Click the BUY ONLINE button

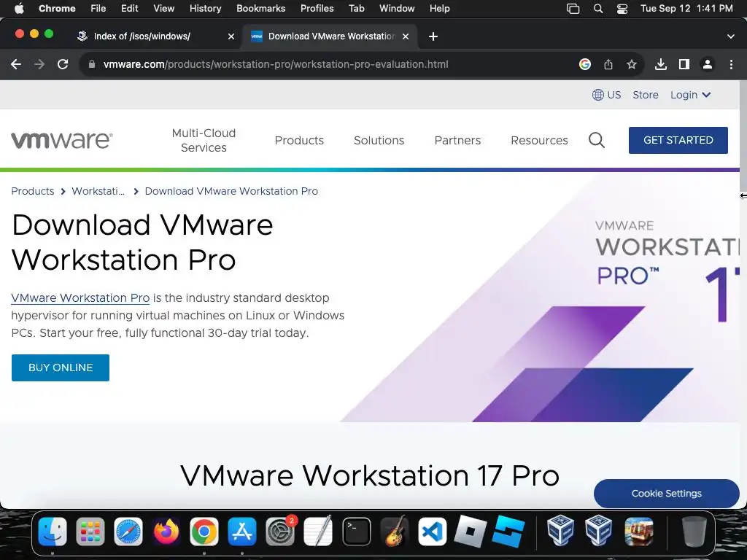pos(61,367)
